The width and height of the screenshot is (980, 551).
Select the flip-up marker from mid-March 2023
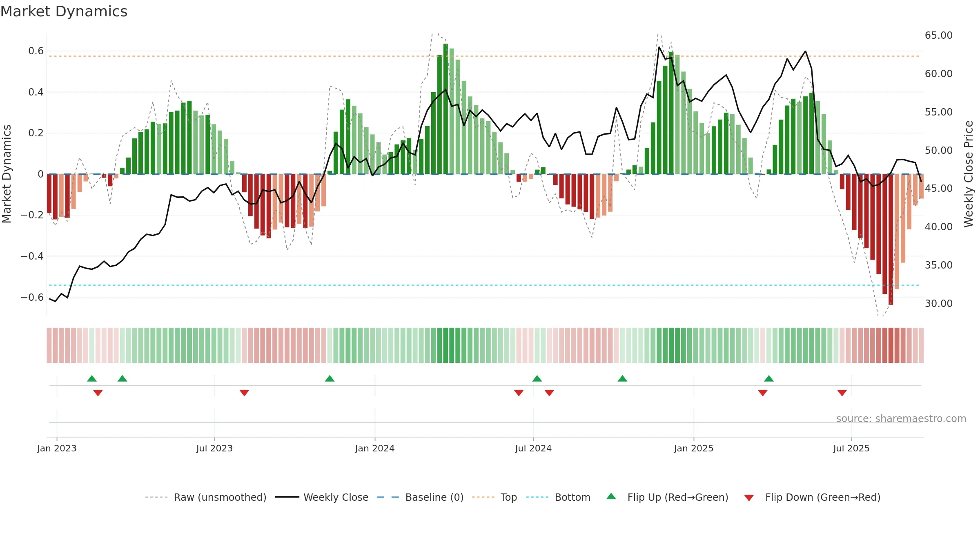pyautogui.click(x=122, y=378)
